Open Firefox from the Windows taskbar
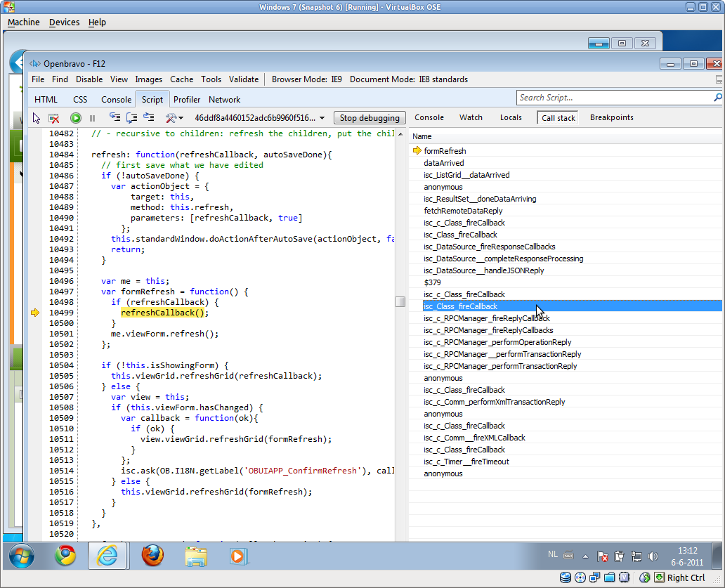 (152, 556)
